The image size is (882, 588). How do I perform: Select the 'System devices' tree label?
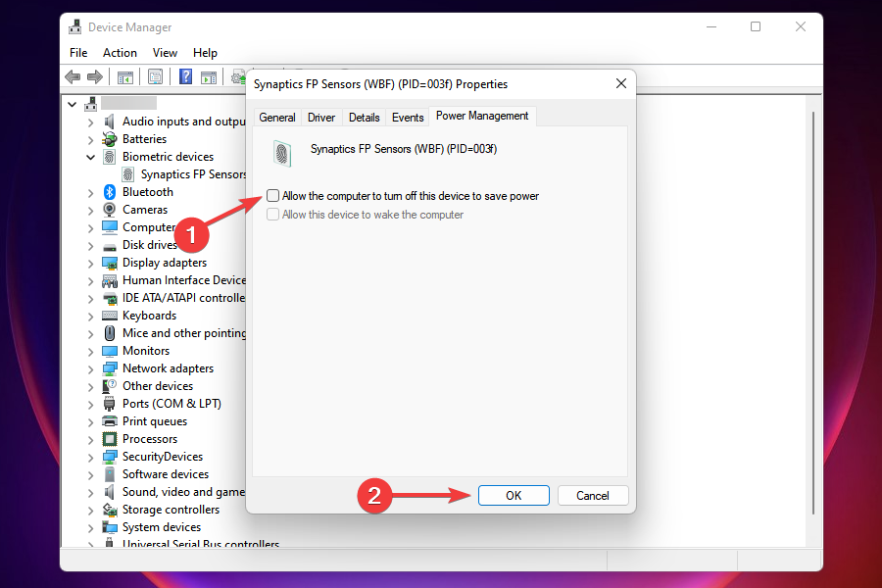(x=162, y=527)
